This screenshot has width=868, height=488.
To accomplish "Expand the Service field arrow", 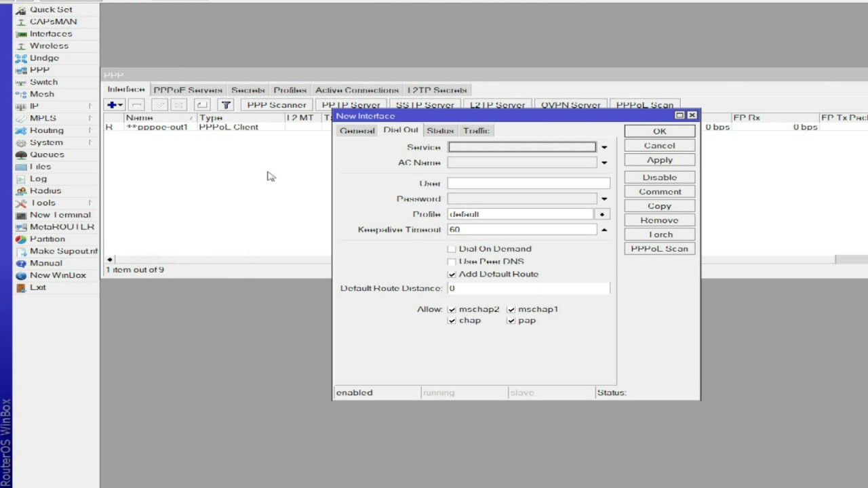I will click(x=604, y=147).
